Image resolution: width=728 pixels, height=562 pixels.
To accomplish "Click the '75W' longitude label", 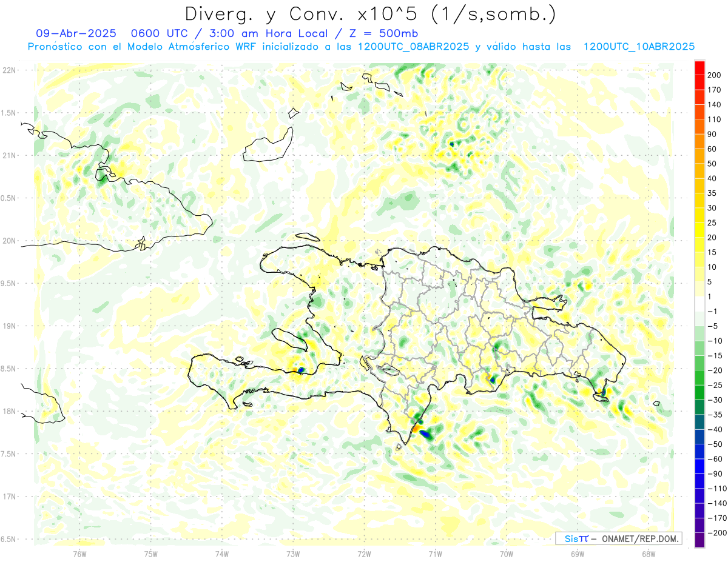I will [x=151, y=554].
